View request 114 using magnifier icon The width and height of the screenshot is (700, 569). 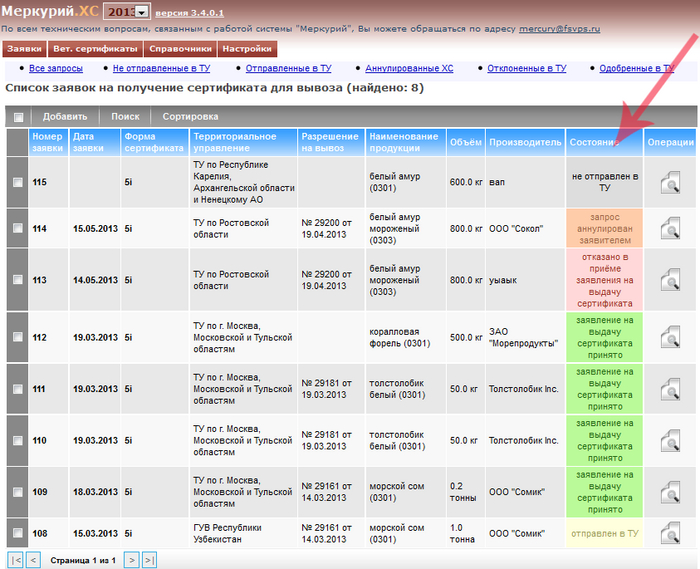pyautogui.click(x=669, y=228)
